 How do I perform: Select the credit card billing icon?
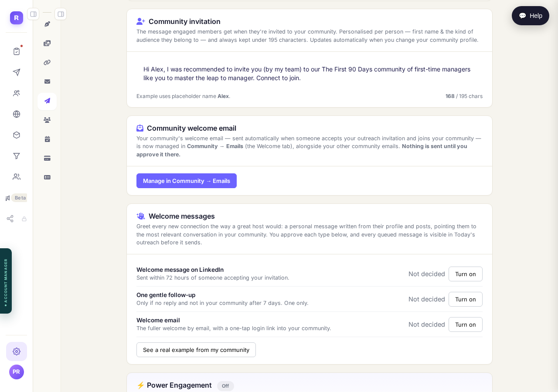click(47, 158)
